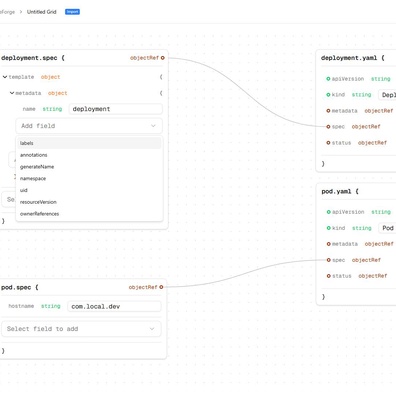
Task: Choose namespace from the field list
Action: 89,179
